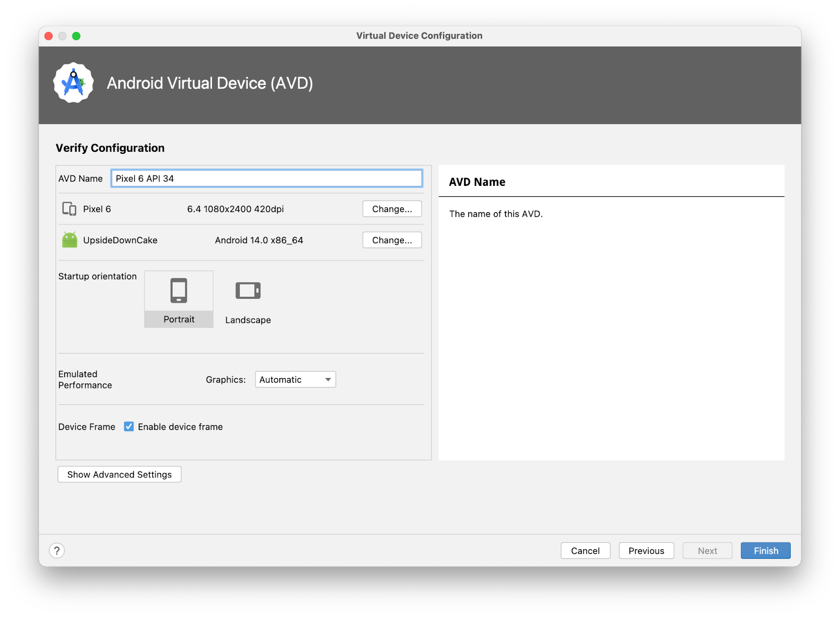Open the Graphics Automatic dropdown
The width and height of the screenshot is (840, 618).
pyautogui.click(x=295, y=379)
